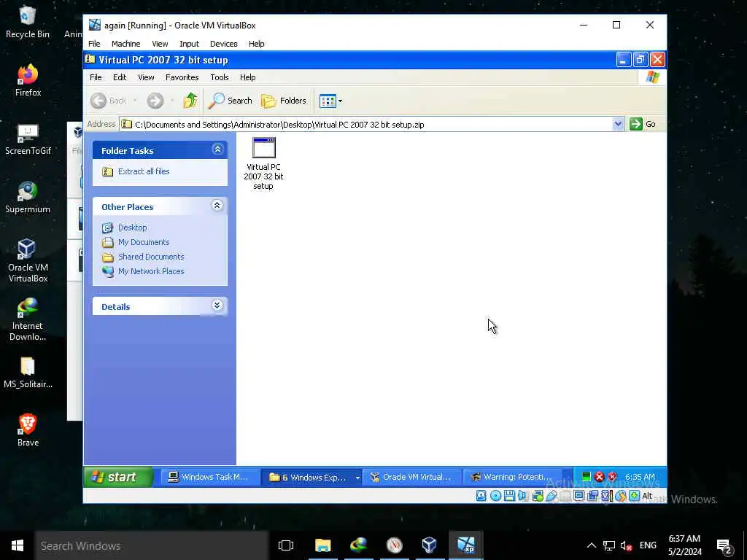Switch to Windows Task Manager taskbar item

[x=209, y=477]
